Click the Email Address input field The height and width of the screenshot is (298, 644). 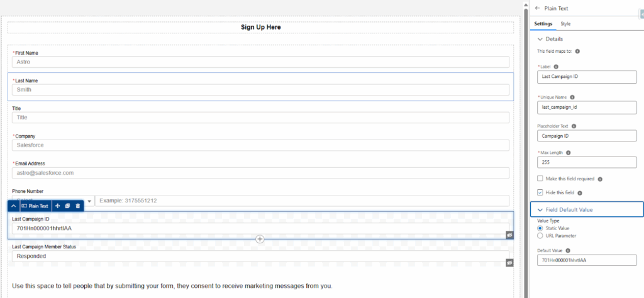(x=260, y=173)
